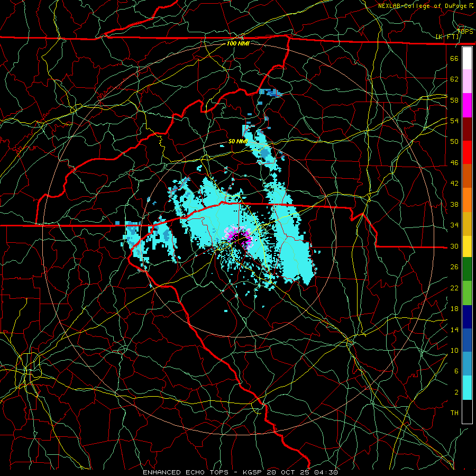Click the '04:30' timestamp text

click(x=326, y=472)
